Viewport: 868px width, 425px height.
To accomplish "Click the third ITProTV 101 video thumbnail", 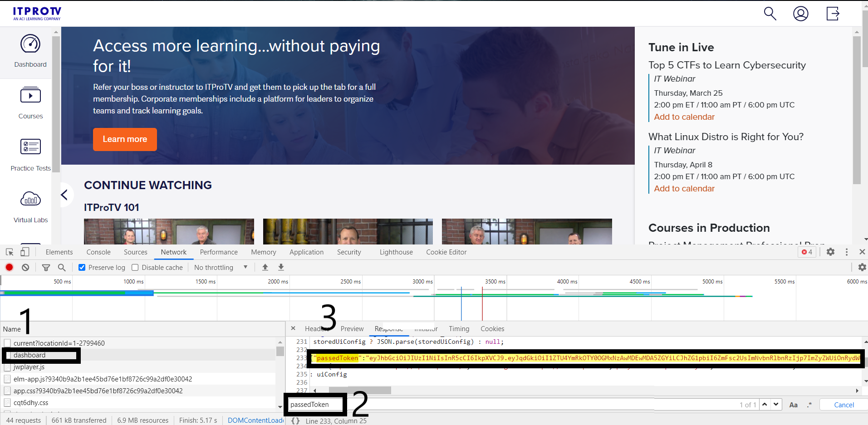I will (x=527, y=232).
